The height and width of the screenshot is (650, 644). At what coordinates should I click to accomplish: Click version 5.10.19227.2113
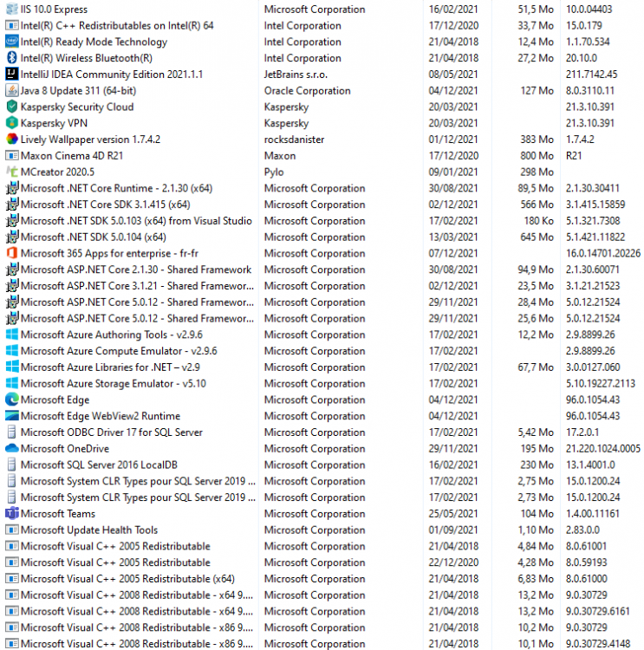(601, 383)
